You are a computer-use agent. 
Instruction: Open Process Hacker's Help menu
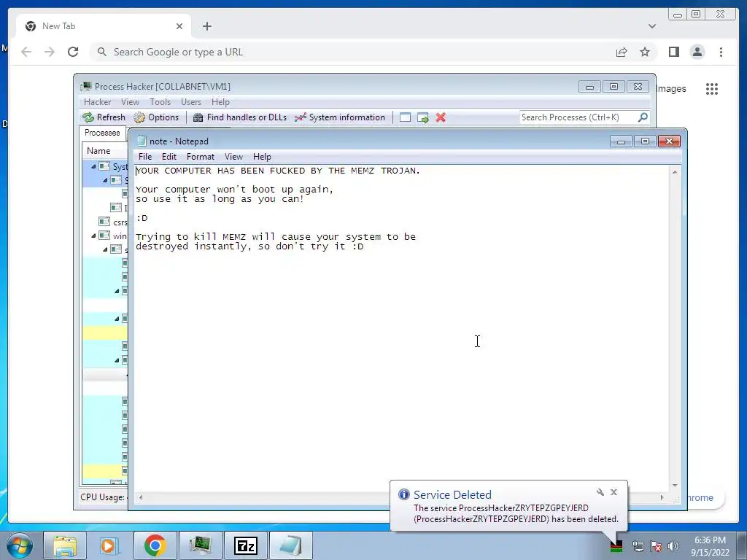click(220, 102)
